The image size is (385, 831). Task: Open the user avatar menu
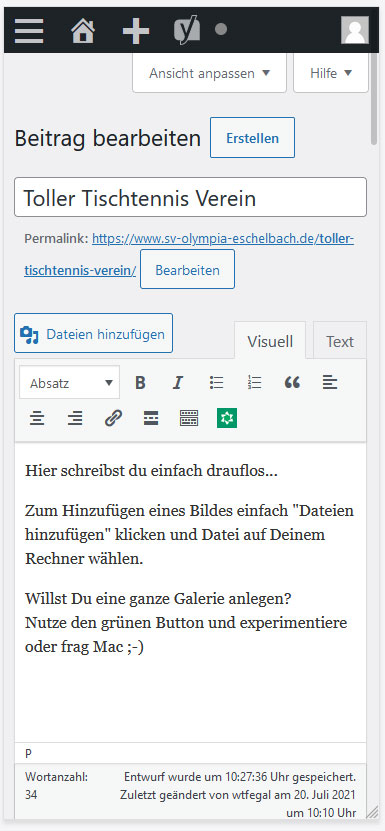pos(354,30)
